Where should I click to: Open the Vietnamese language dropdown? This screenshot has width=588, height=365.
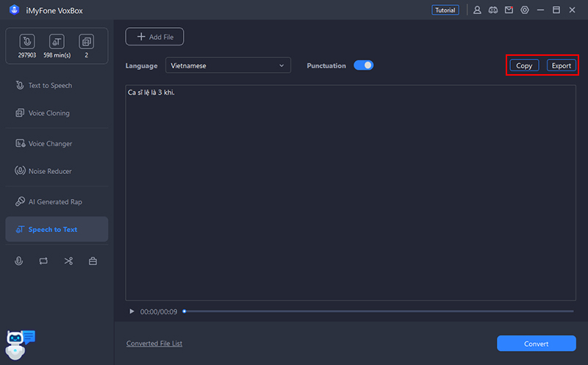click(228, 65)
